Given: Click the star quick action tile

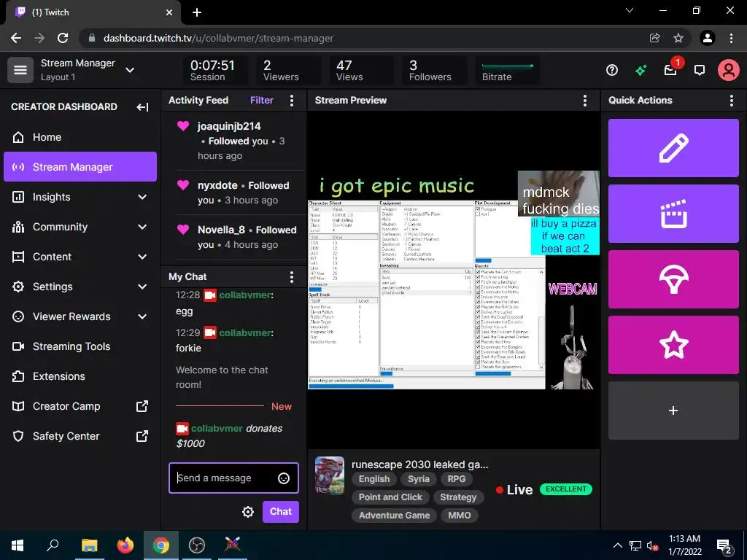Looking at the screenshot, I should coord(673,345).
